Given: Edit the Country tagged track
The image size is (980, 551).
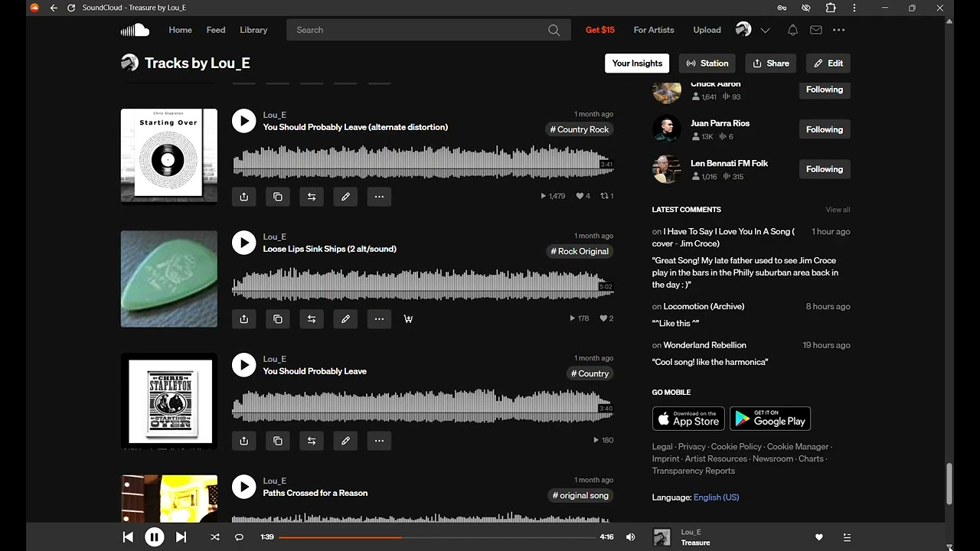Looking at the screenshot, I should [x=345, y=441].
